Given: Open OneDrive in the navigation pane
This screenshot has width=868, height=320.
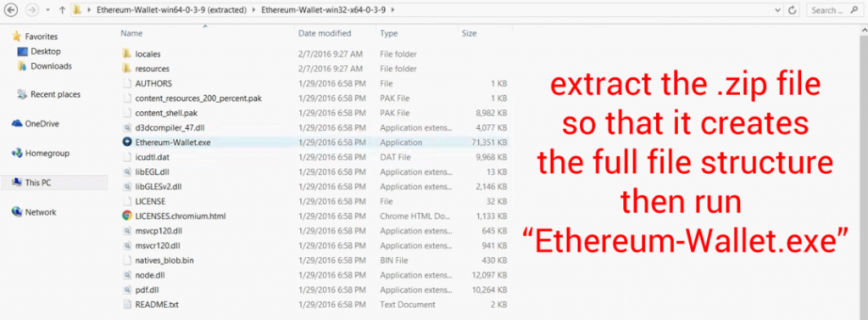Looking at the screenshot, I should [x=42, y=124].
